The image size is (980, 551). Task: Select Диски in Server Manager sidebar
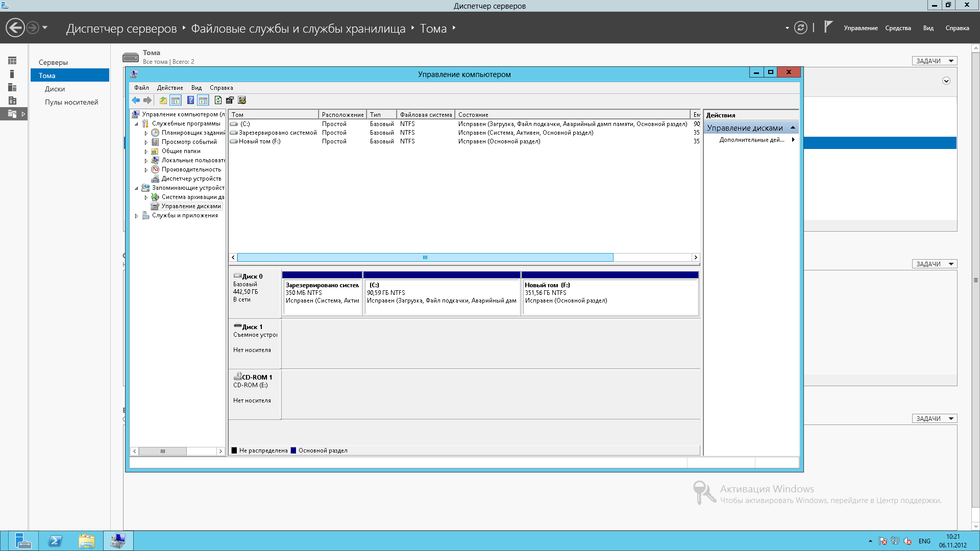(x=55, y=89)
